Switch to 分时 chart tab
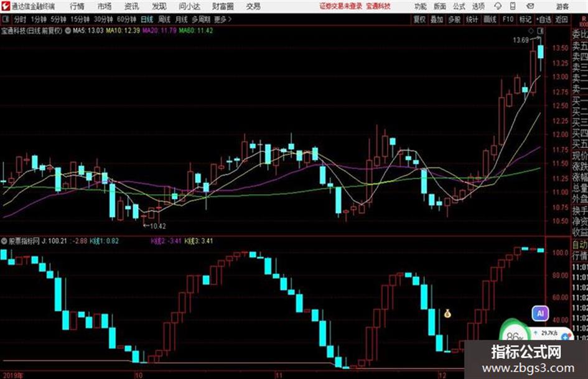 pyautogui.click(x=21, y=19)
